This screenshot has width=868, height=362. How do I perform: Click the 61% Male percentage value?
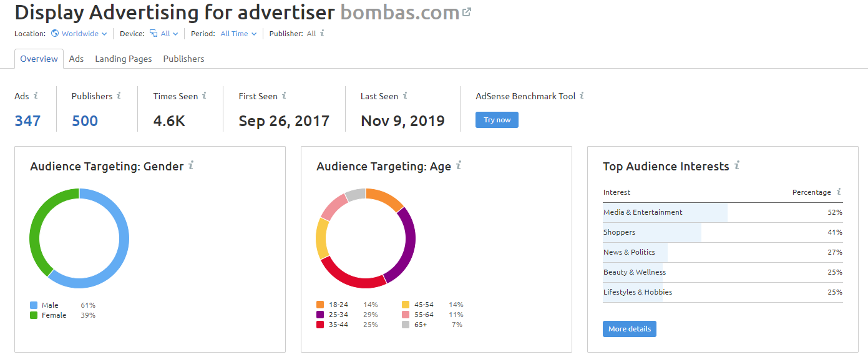88,305
